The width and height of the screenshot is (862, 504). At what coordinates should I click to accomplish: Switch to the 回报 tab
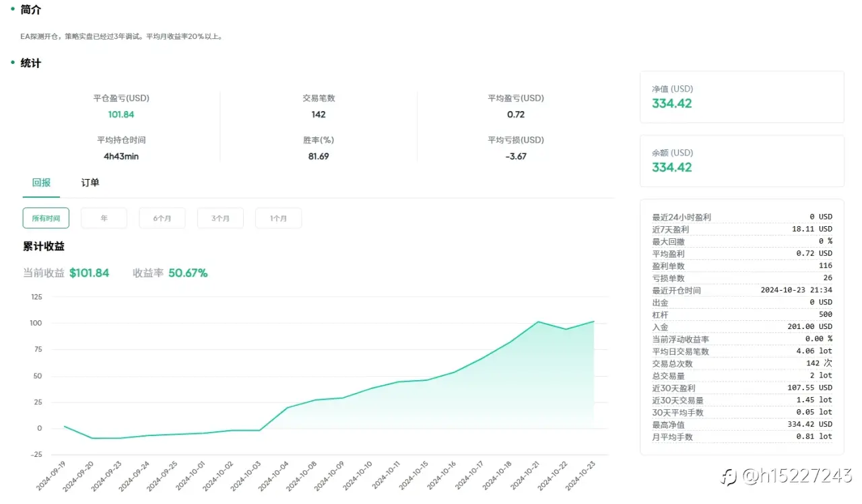(41, 182)
